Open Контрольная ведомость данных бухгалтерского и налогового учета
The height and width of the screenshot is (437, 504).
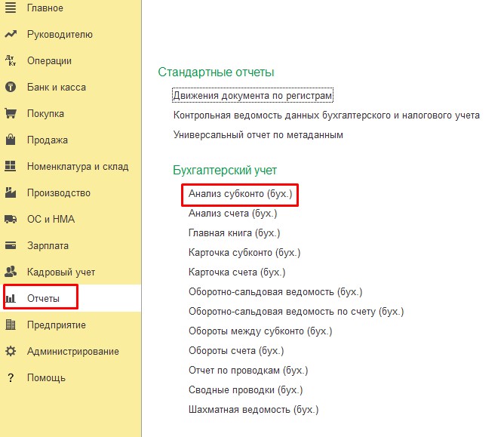coord(326,115)
